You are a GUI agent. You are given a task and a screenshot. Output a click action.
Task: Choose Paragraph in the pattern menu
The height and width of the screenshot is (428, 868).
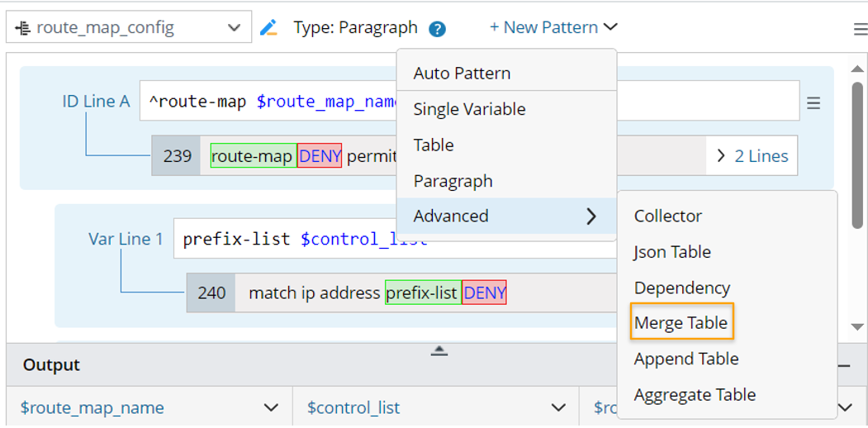click(453, 181)
